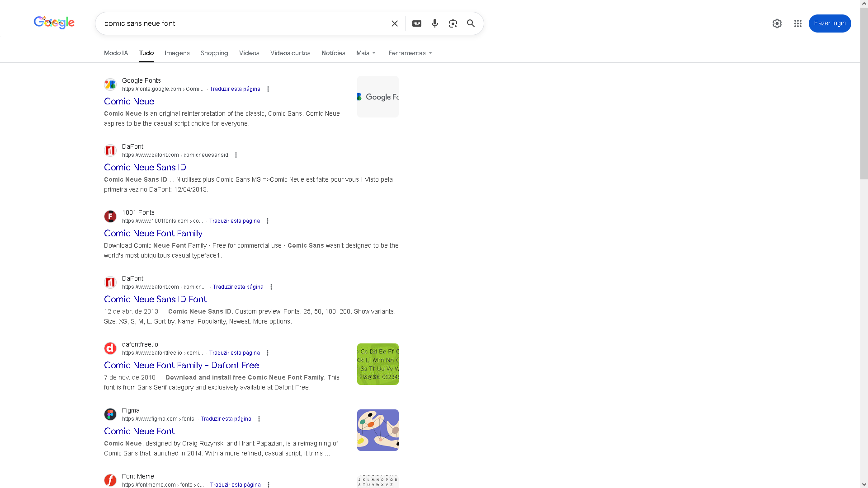This screenshot has width=868, height=488.
Task: Open three-dot menu for Figma result
Action: click(x=259, y=419)
